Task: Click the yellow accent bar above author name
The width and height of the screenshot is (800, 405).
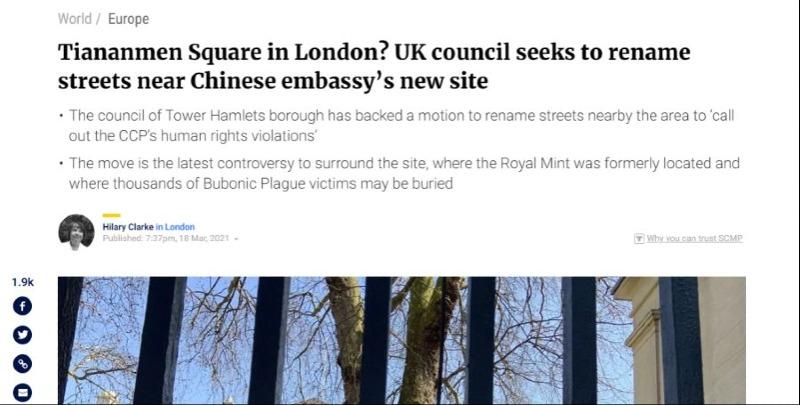Action: 111,216
